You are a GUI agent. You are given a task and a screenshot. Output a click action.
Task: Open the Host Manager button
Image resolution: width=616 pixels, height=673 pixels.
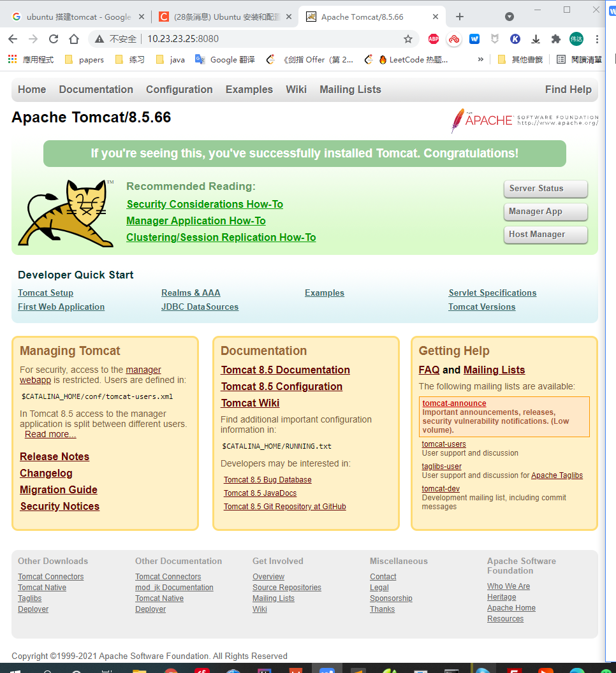(546, 235)
